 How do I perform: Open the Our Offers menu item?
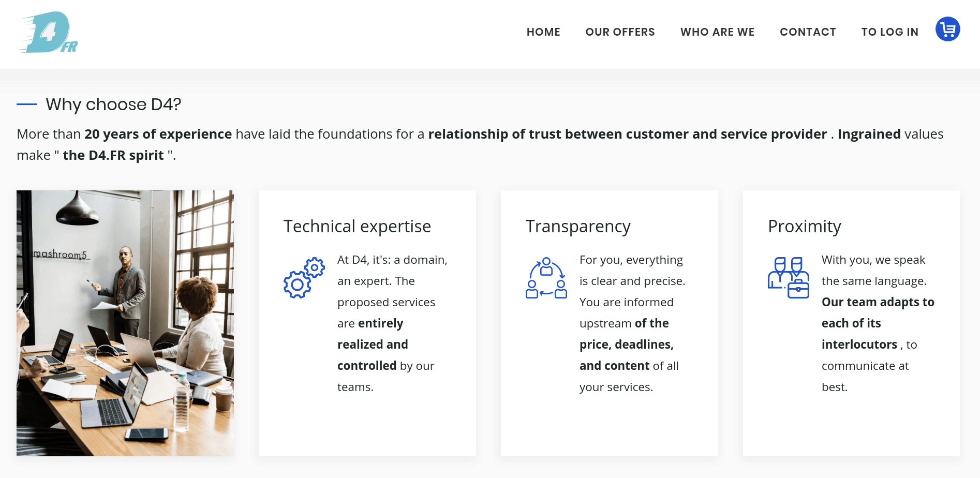click(x=620, y=32)
